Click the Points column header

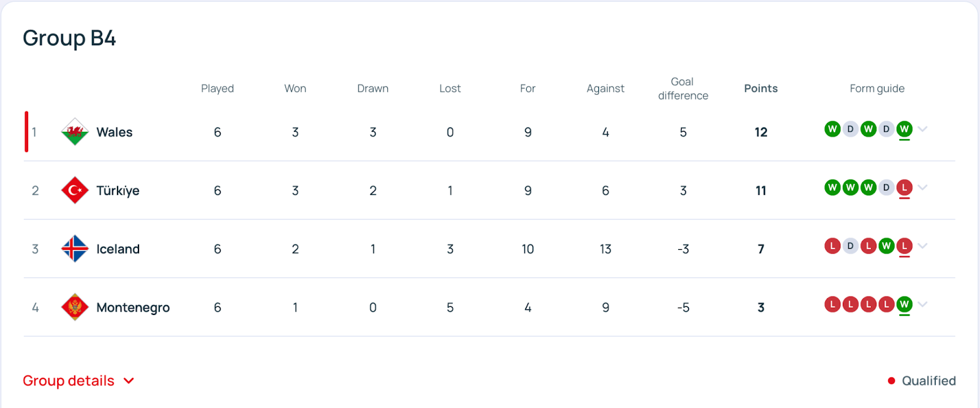[761, 88]
